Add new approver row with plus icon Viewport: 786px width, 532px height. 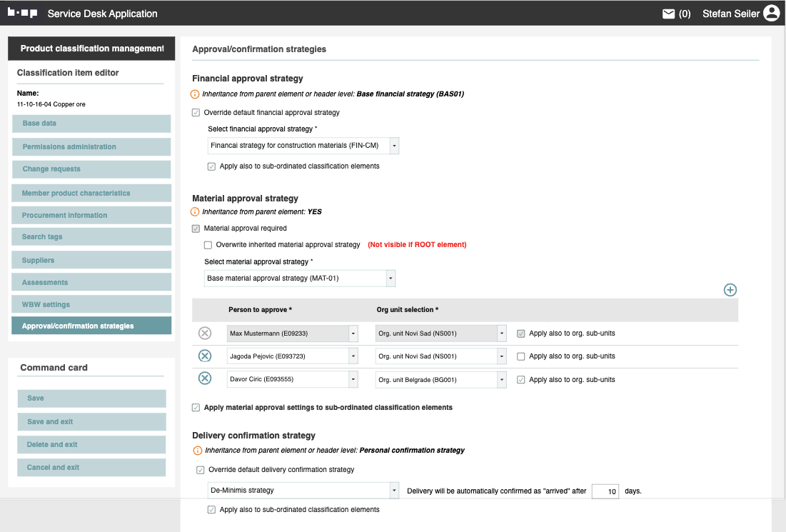730,290
